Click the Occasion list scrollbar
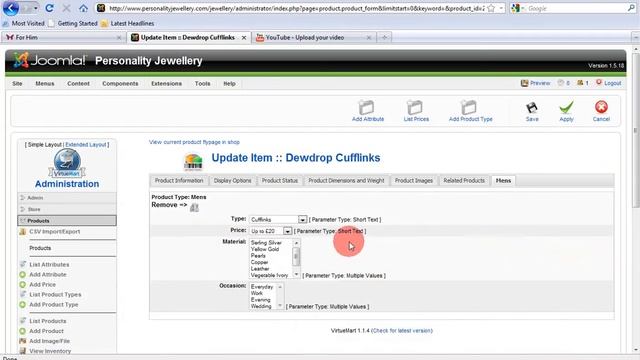 [x=280, y=296]
